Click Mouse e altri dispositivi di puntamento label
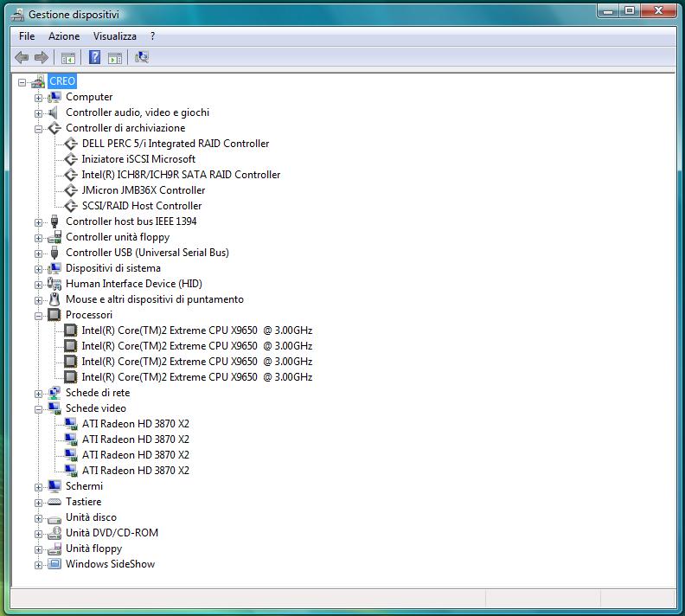 155,299
